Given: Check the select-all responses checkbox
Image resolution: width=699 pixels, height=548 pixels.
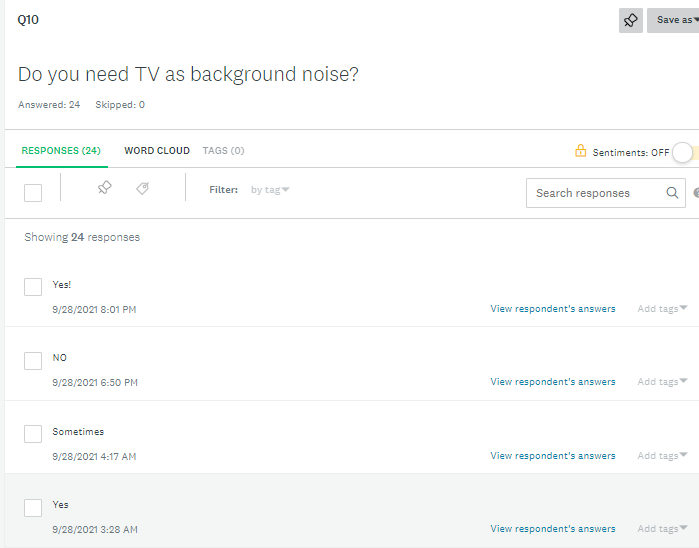Looking at the screenshot, I should 33,193.
